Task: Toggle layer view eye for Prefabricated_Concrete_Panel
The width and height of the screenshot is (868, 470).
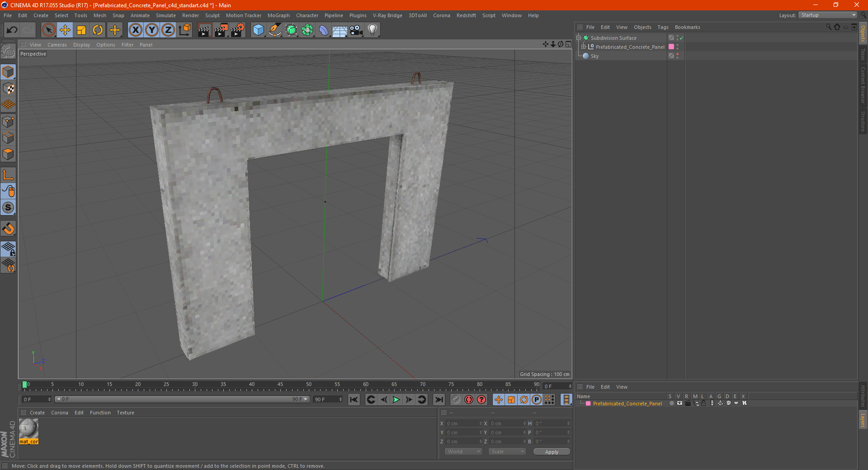Action: [x=679, y=403]
